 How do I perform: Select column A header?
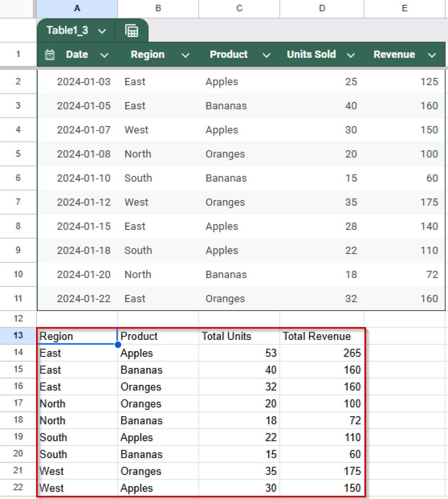[77, 8]
